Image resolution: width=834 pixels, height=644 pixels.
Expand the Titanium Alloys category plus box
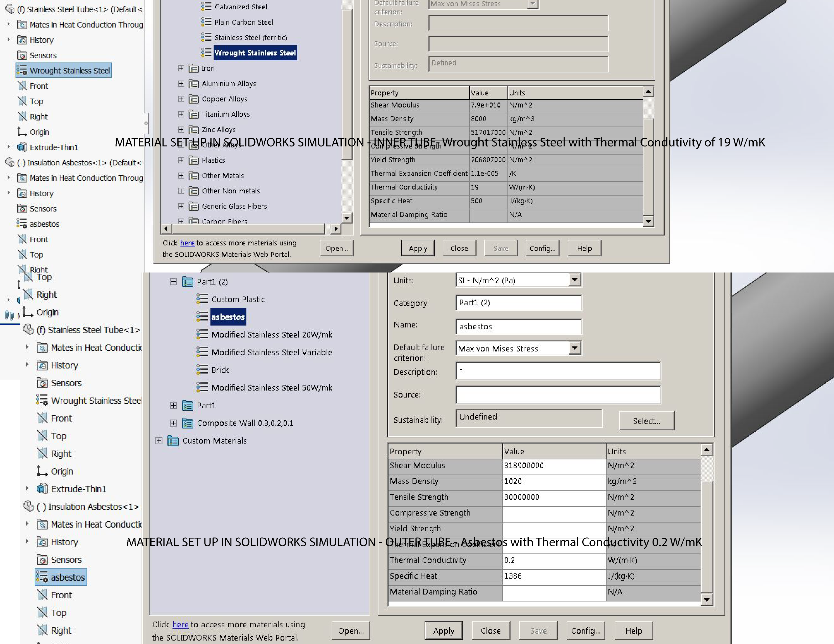click(x=181, y=114)
